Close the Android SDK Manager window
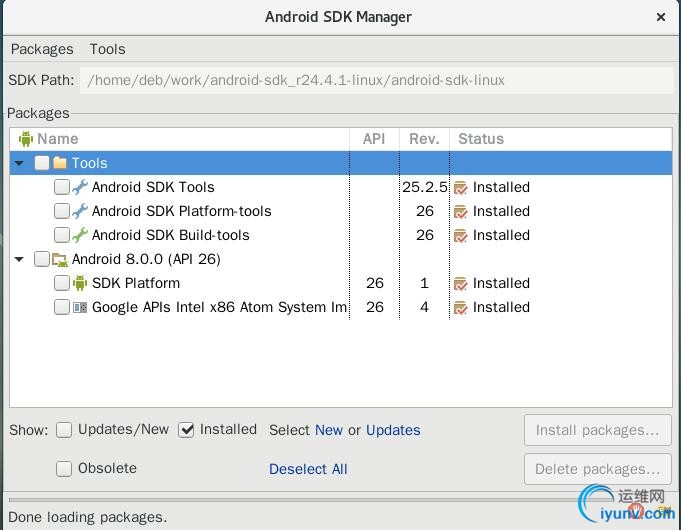 661,17
